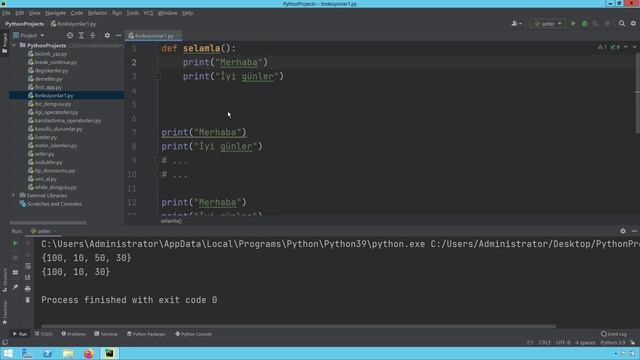This screenshot has height=360, width=640.
Task: Rerun program in Run panel
Action: 16,244
